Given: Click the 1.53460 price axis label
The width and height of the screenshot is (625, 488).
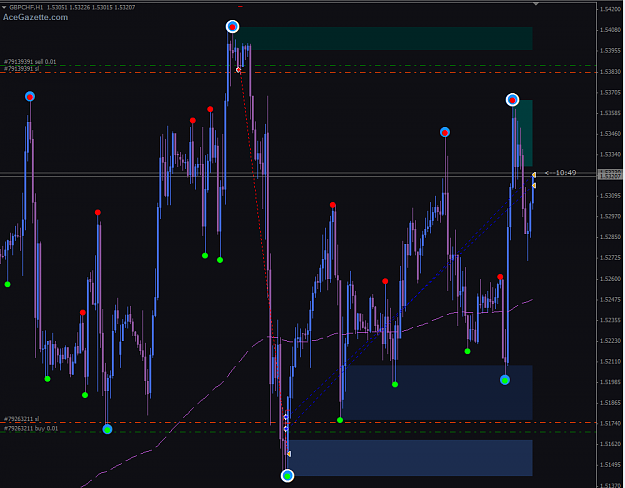Looking at the screenshot, I should coord(610,134).
